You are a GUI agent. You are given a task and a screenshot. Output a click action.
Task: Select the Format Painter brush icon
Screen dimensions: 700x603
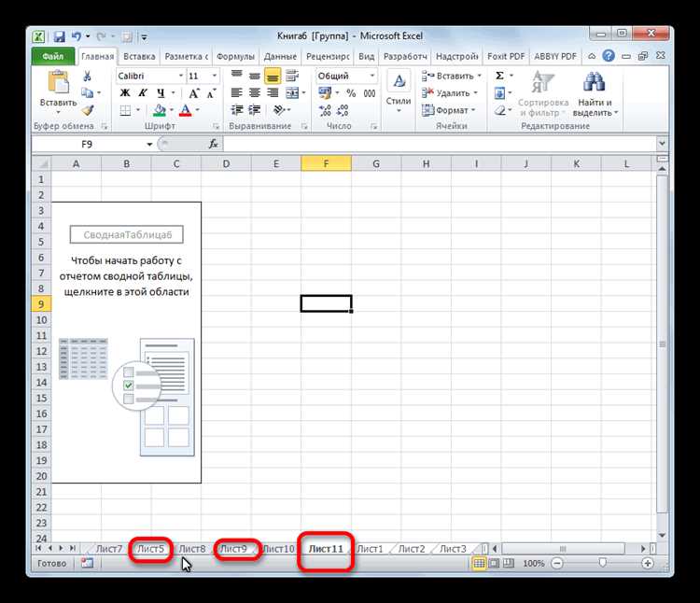(x=87, y=110)
